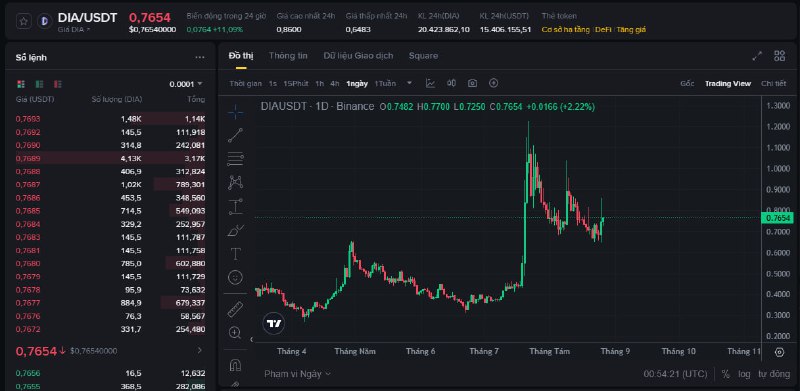Viewport: 800px width, 391px height.
Task: Select the brush drawing tool
Action: tap(235, 231)
